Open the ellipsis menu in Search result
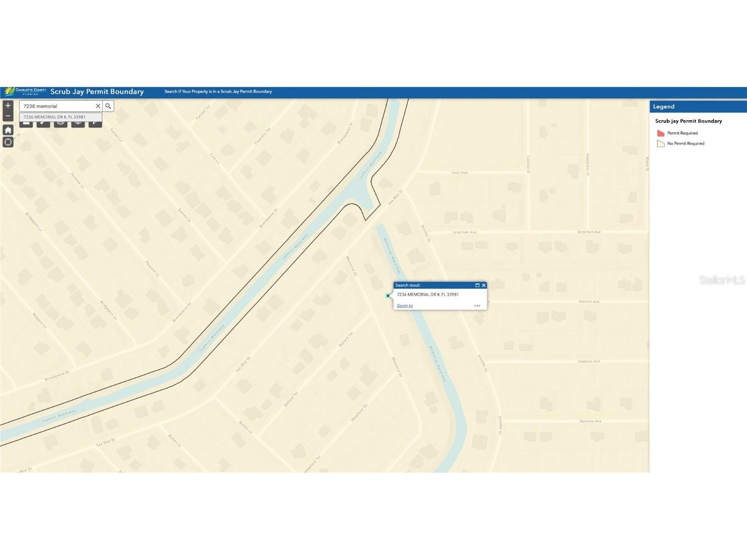The height and width of the screenshot is (560, 747). tap(477, 305)
